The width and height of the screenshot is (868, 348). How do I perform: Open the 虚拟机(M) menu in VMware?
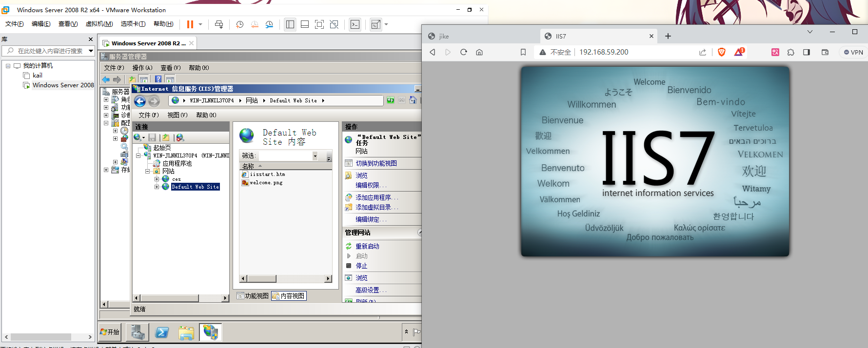pos(99,24)
